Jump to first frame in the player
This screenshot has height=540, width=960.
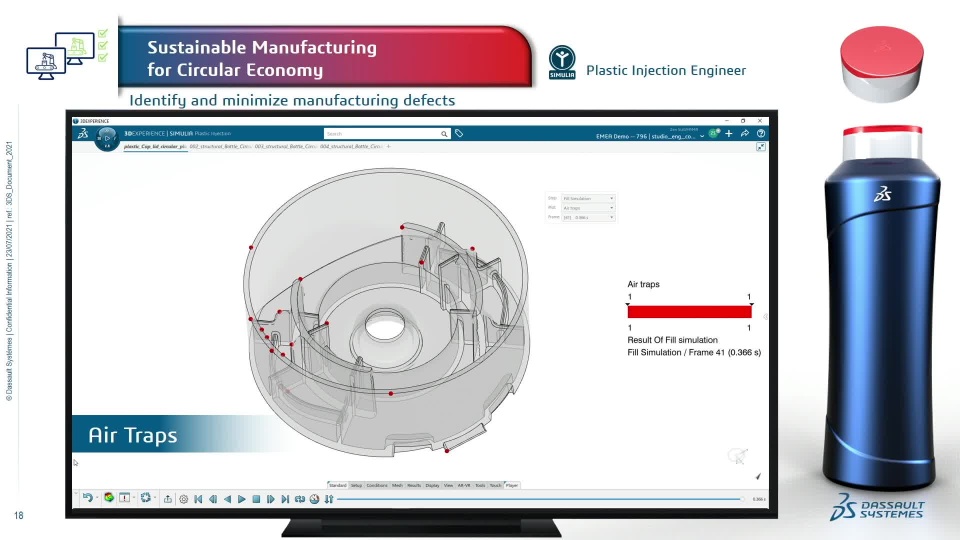198,499
